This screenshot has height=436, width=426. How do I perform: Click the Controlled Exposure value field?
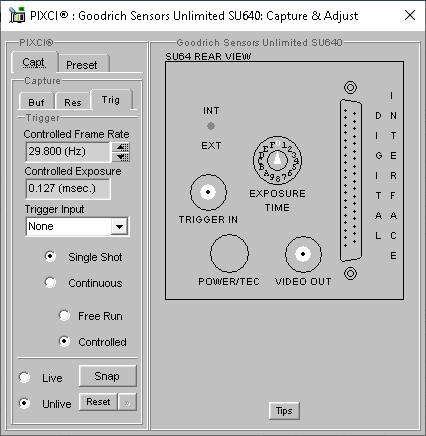[68, 189]
